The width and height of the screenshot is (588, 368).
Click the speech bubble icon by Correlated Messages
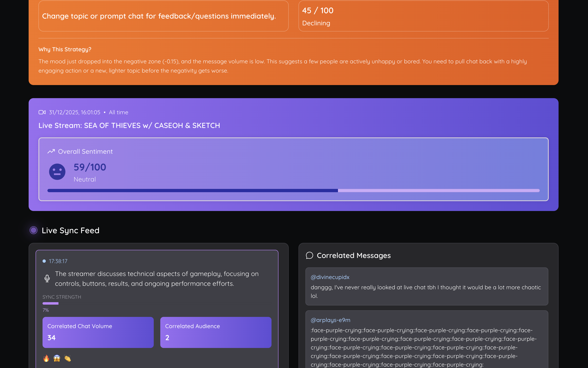pyautogui.click(x=309, y=255)
